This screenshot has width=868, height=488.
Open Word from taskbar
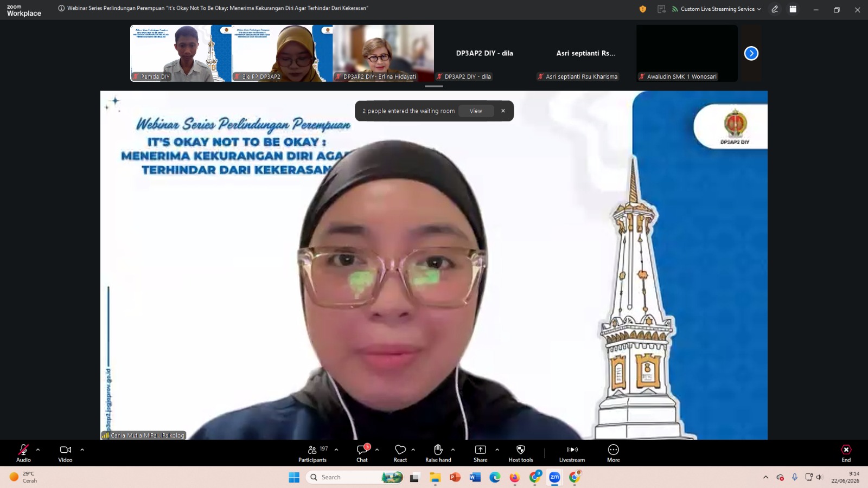pos(475,477)
